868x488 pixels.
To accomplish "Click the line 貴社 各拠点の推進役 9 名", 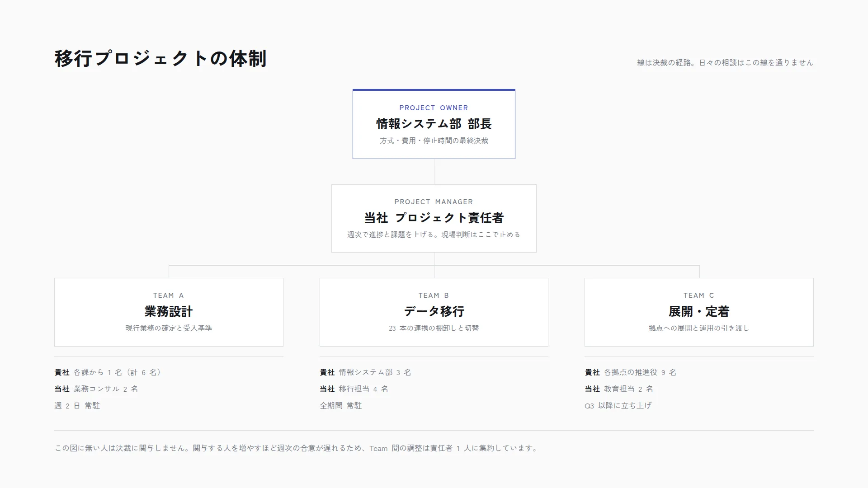I will point(631,372).
